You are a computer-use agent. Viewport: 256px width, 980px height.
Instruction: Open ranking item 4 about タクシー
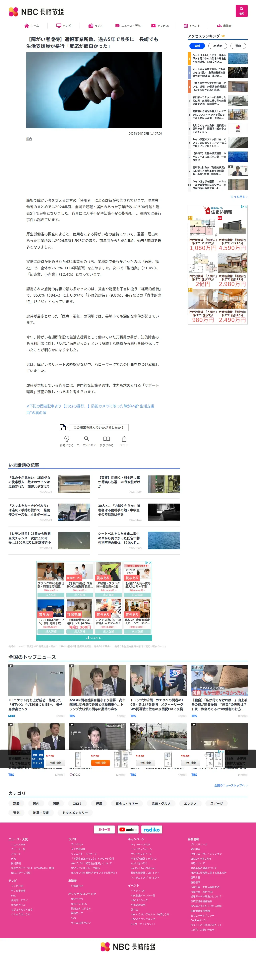tap(218, 101)
